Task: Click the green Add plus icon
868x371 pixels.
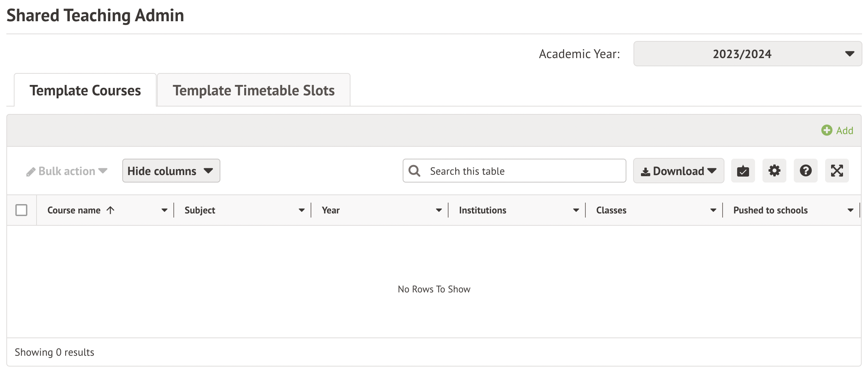Action: click(827, 130)
